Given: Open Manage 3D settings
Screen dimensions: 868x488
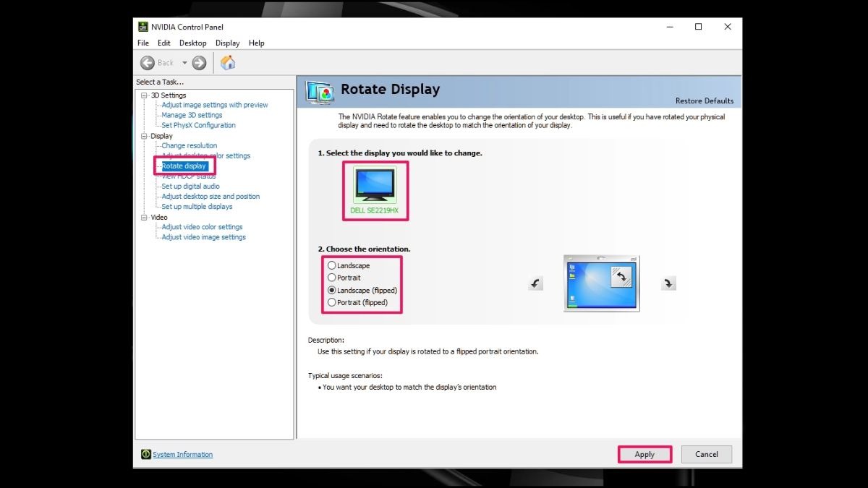Looking at the screenshot, I should (192, 115).
